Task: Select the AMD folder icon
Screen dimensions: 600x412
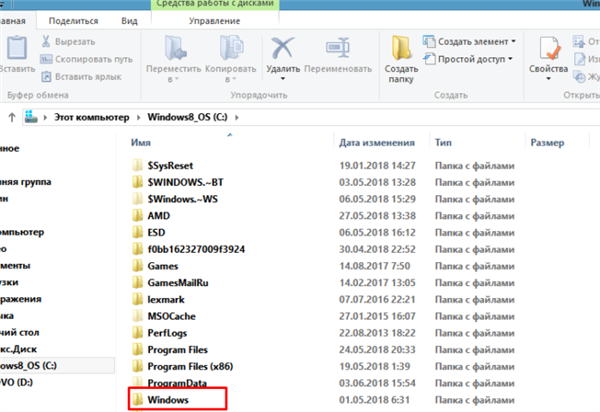Action: [x=137, y=215]
